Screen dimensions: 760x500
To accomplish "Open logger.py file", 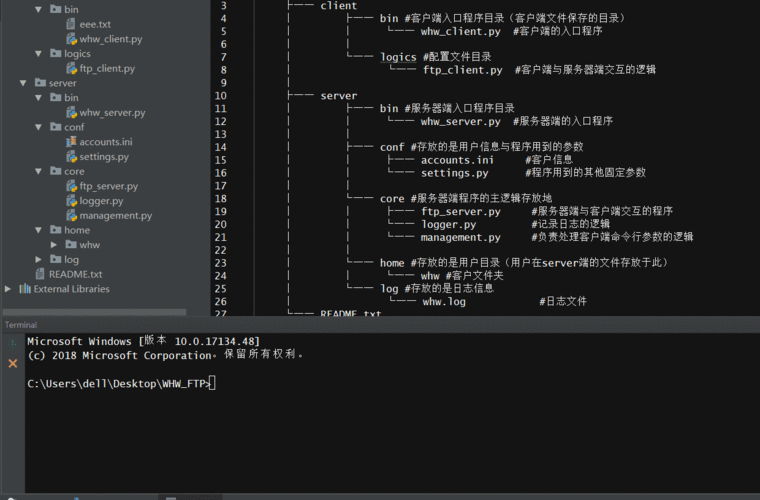I will tap(101, 201).
